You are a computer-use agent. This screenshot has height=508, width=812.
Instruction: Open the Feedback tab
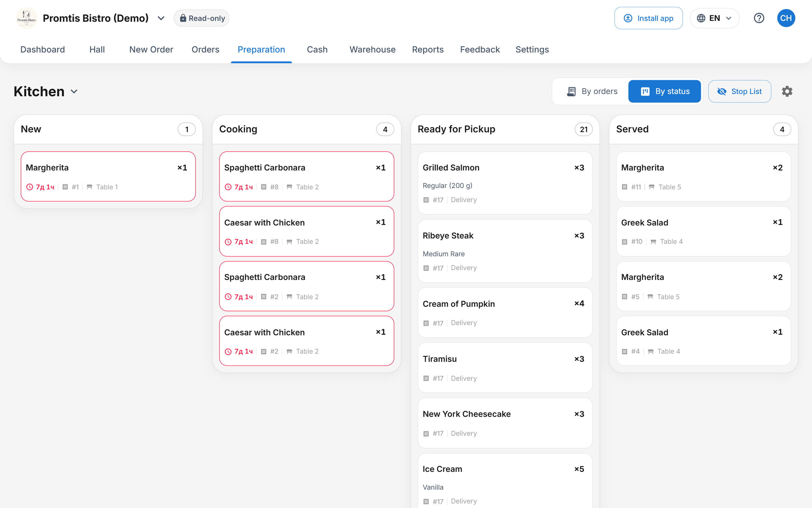[x=480, y=50]
